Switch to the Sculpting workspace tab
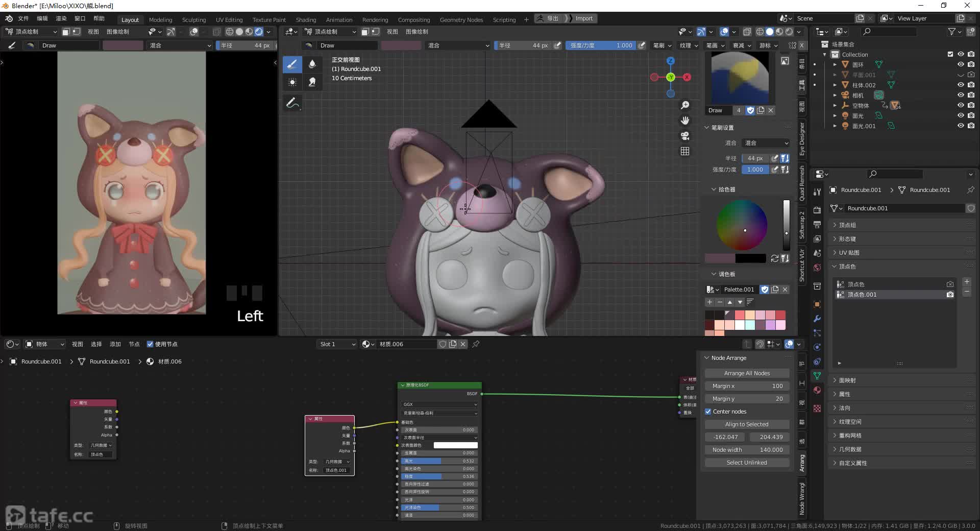Viewport: 980px width, 531px height. click(x=194, y=20)
